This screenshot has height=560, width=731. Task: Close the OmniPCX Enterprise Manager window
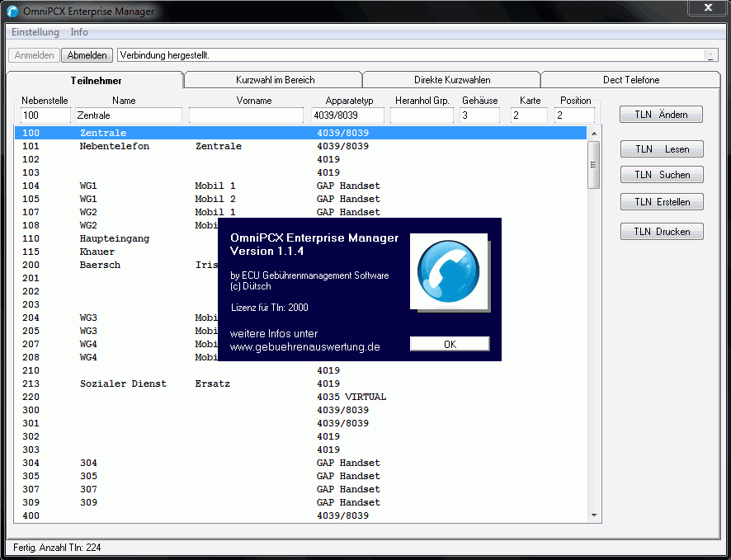pyautogui.click(x=708, y=7)
